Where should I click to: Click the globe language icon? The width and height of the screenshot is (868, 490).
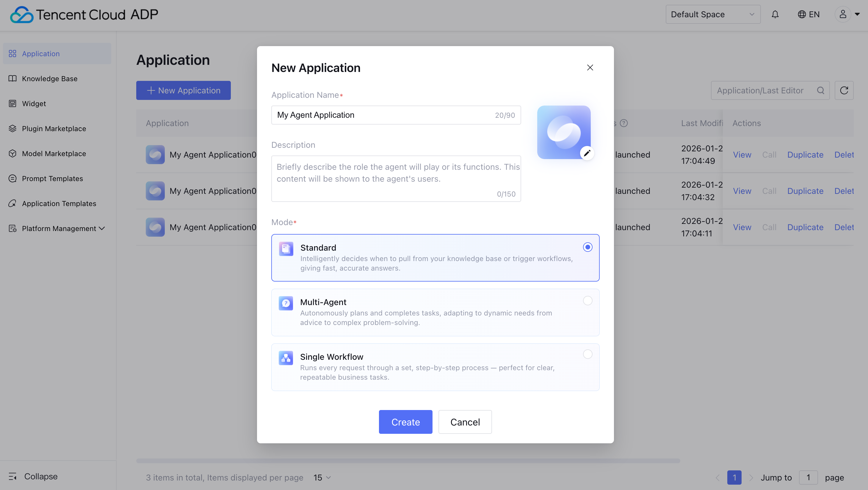pos(802,15)
